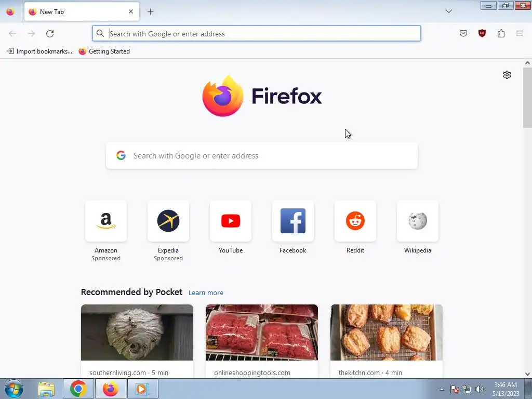Screen dimensions: 532x399
Task: Open new tab personalize gear icon
Action: coord(507,75)
